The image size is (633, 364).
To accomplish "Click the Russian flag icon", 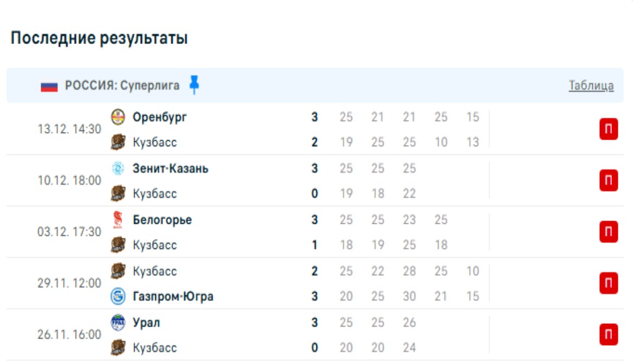I will click(49, 86).
